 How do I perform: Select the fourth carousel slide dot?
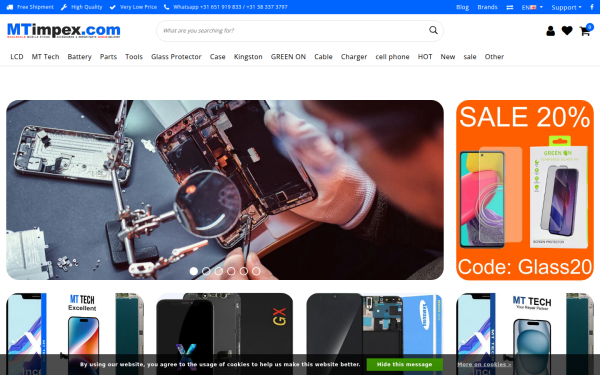[231, 271]
